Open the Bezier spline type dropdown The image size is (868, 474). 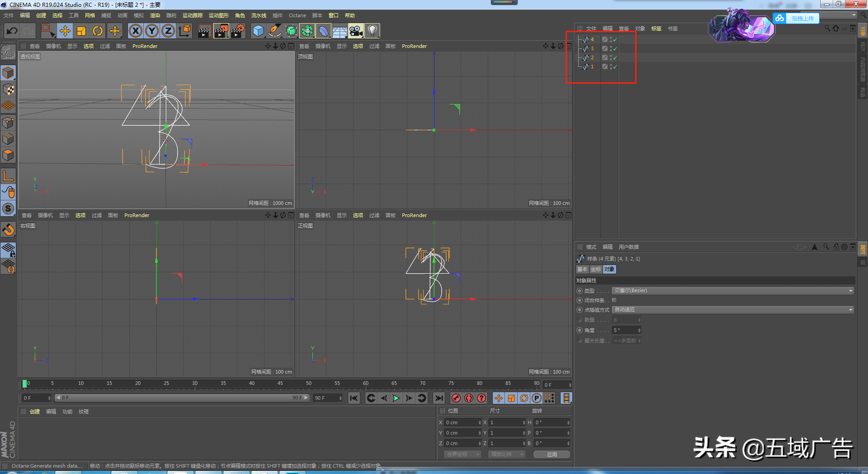click(x=733, y=291)
